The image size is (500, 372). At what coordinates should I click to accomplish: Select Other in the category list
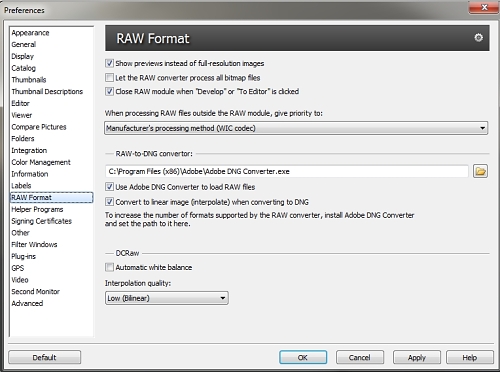tap(20, 232)
